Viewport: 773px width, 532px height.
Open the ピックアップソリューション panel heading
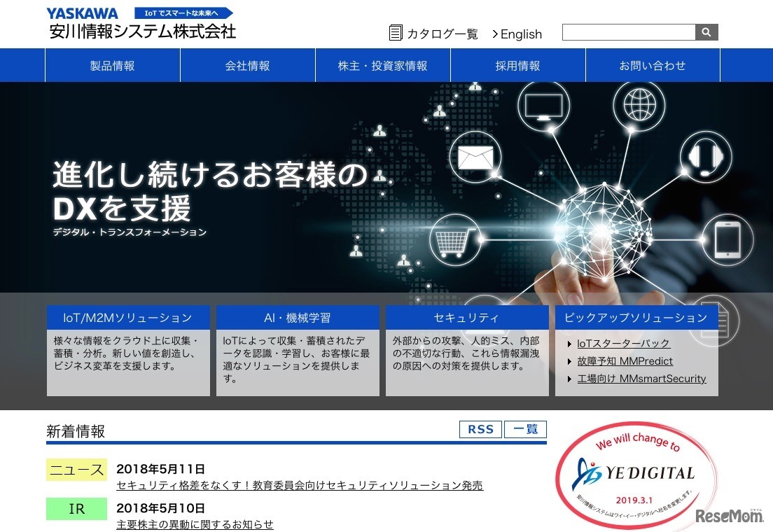coord(636,318)
